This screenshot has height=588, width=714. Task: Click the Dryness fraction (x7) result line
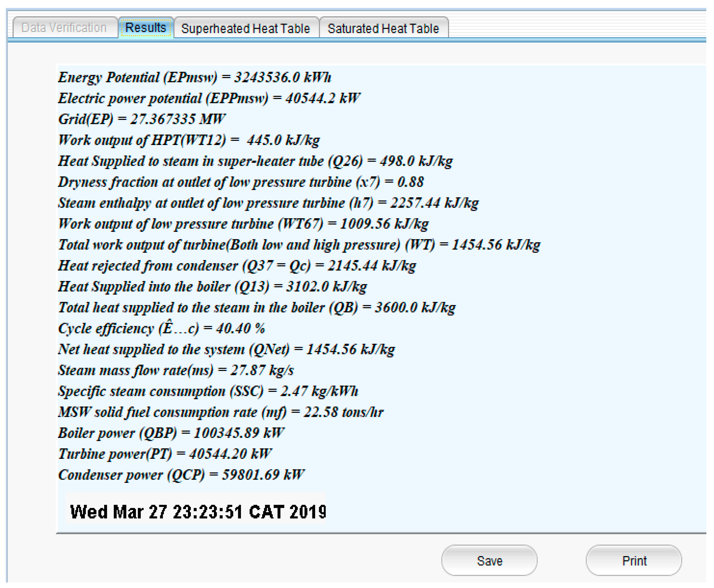(241, 182)
